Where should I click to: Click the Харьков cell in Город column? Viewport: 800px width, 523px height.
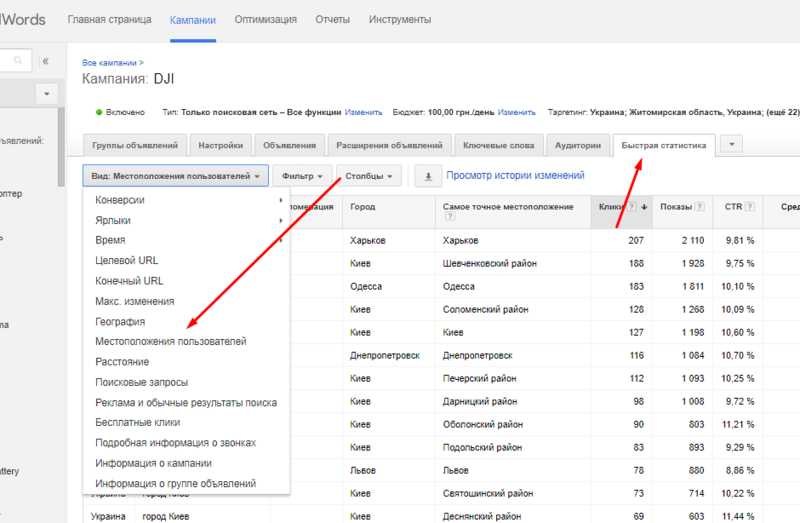point(368,240)
